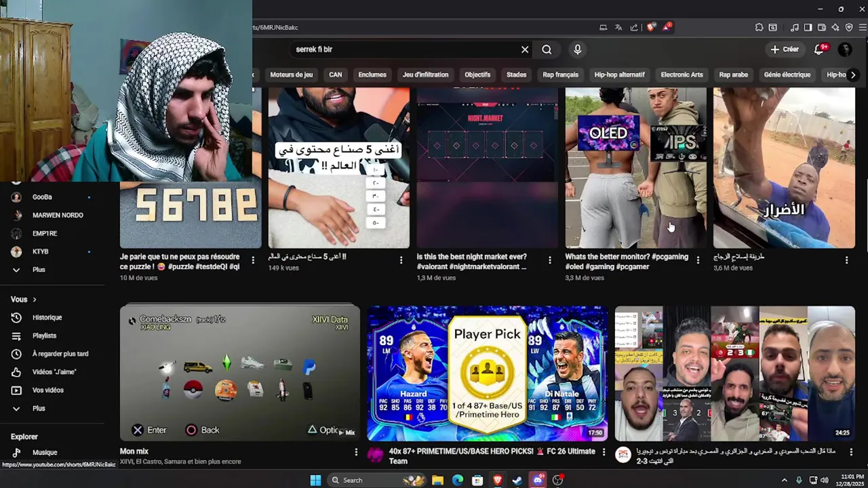The width and height of the screenshot is (868, 488).
Task: Click the YouTube search magnifier button
Action: (x=547, y=49)
